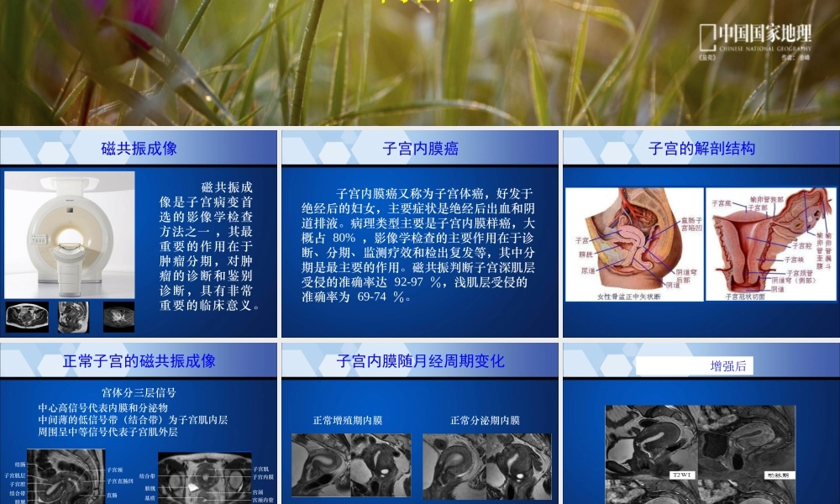Click the 子宫的解剖结构 slide heading
Viewport: 840px width, 504px height.
tap(703, 147)
